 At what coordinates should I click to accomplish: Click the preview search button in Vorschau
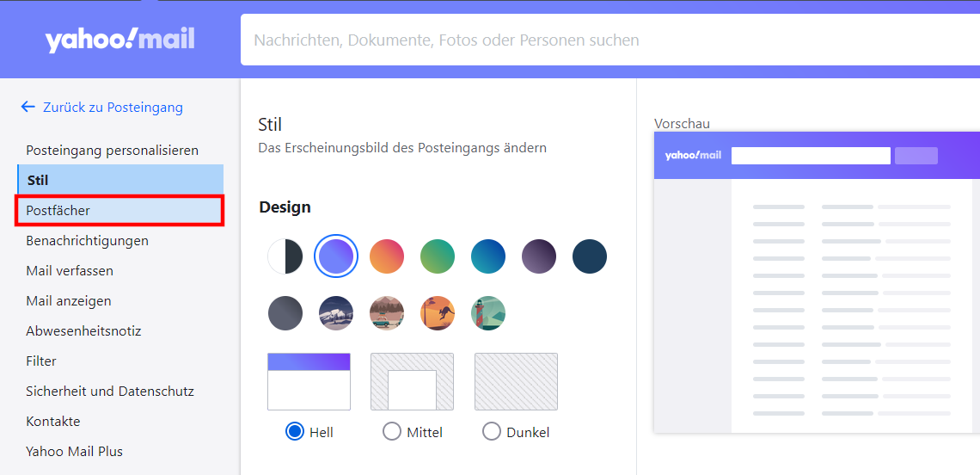click(916, 156)
